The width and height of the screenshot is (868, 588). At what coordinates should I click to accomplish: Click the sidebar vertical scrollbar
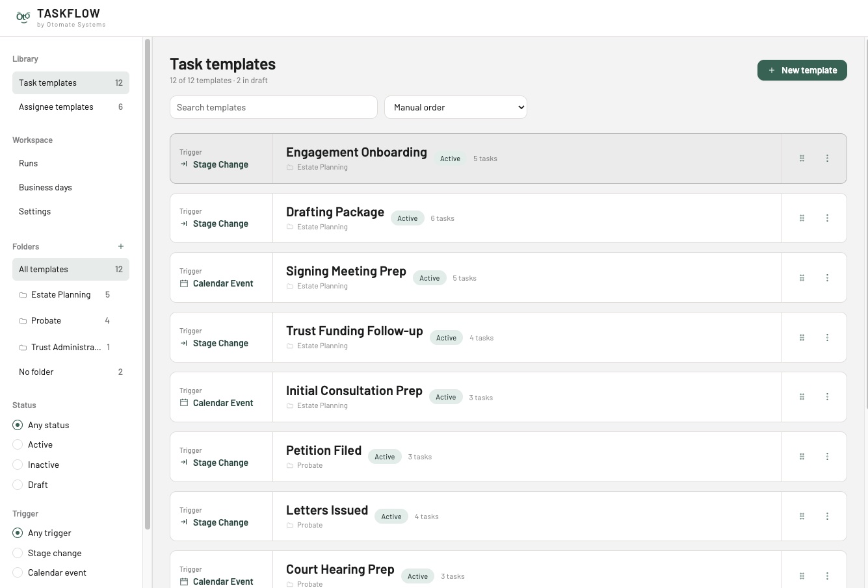point(148,285)
